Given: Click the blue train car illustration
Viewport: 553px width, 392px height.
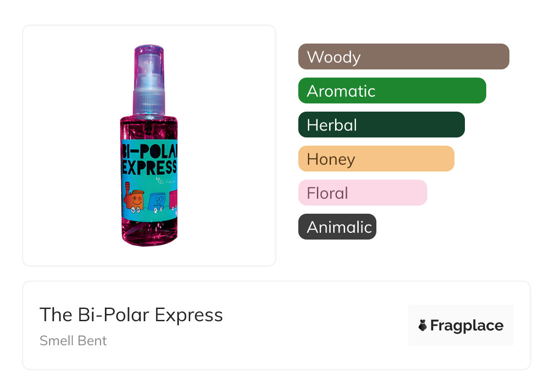Looking at the screenshot, I should click(x=156, y=201).
